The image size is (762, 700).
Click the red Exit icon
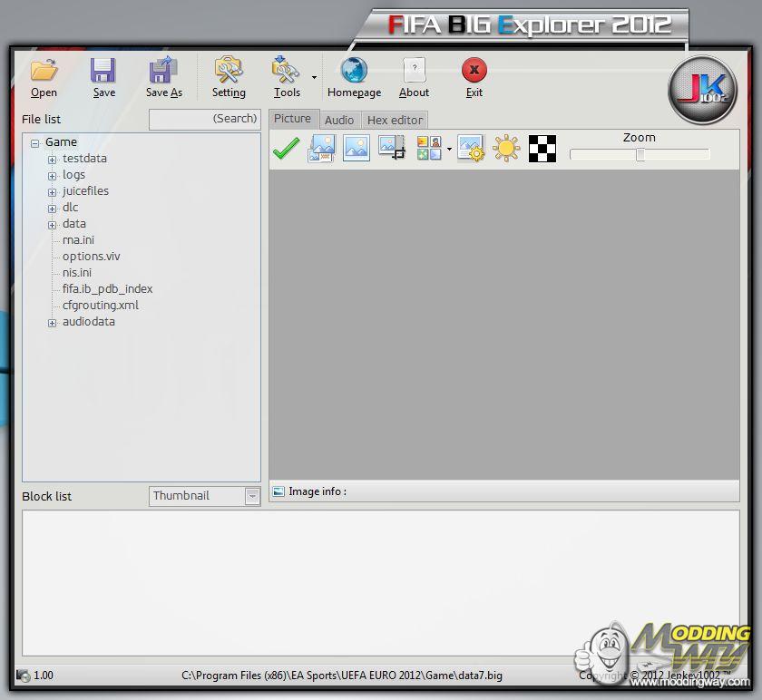coord(474,71)
